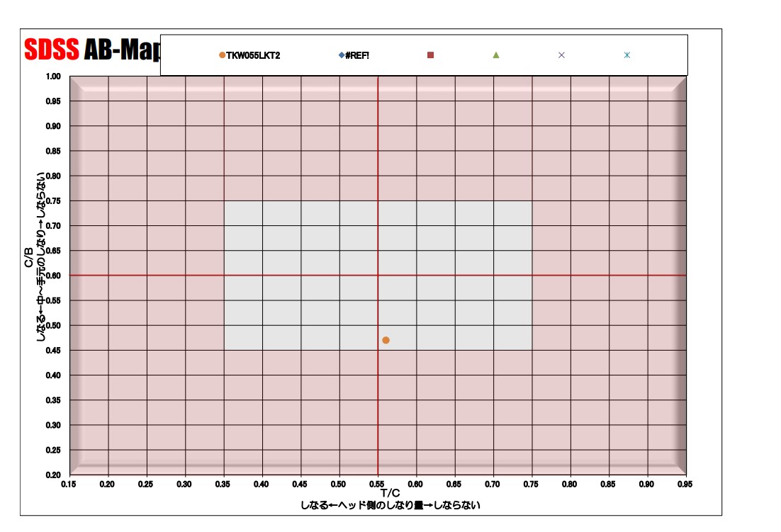Image resolution: width=781 pixels, height=532 pixels.
Task: Click the 0.55 label on the horizontal axis
Action: click(x=377, y=484)
